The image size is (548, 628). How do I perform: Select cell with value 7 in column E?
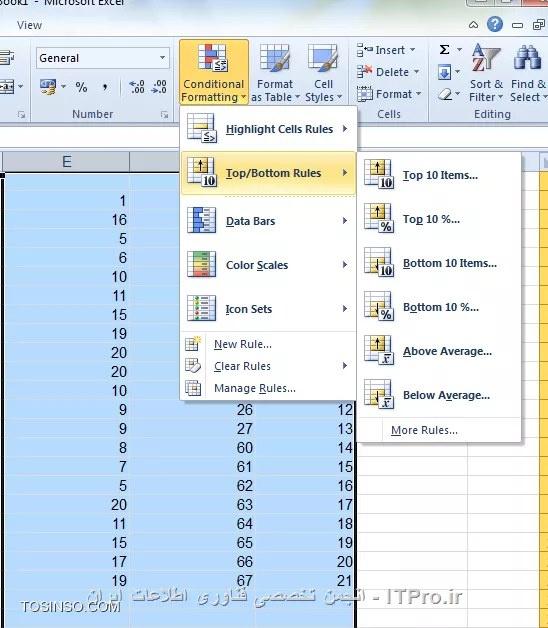[66, 467]
